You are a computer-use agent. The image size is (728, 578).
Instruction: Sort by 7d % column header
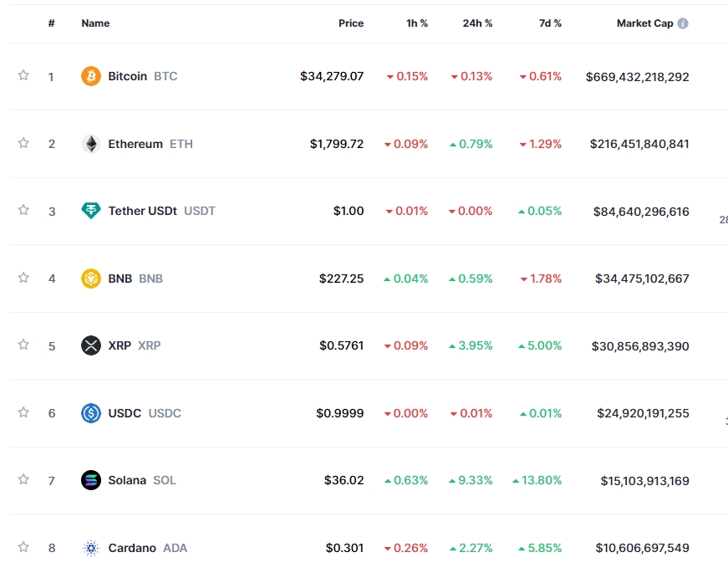tap(550, 23)
